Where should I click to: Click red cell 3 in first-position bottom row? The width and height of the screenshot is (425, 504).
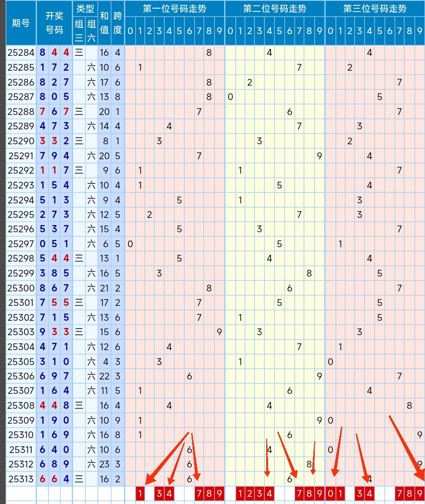tap(159, 493)
